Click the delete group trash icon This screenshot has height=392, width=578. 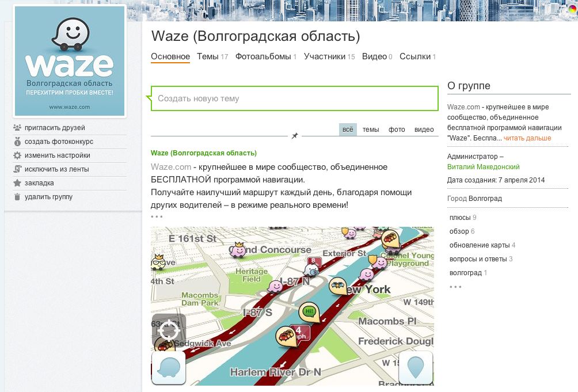(x=17, y=197)
